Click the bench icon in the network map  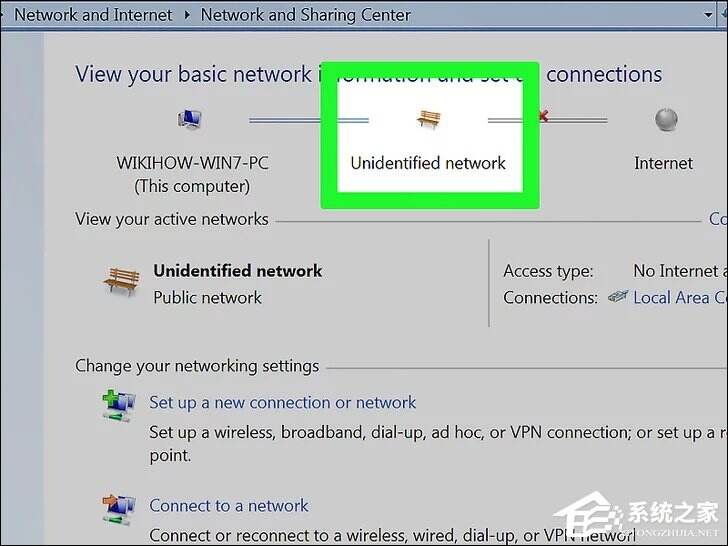pyautogui.click(x=428, y=119)
